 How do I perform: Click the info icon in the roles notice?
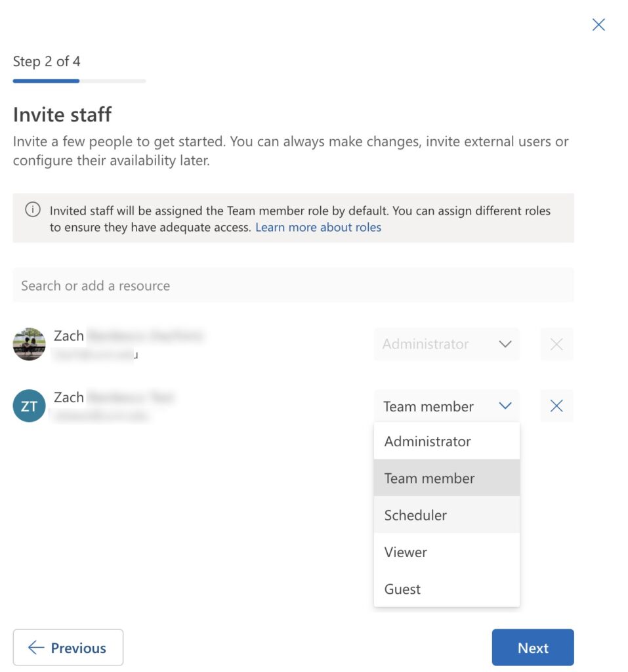pos(33,209)
